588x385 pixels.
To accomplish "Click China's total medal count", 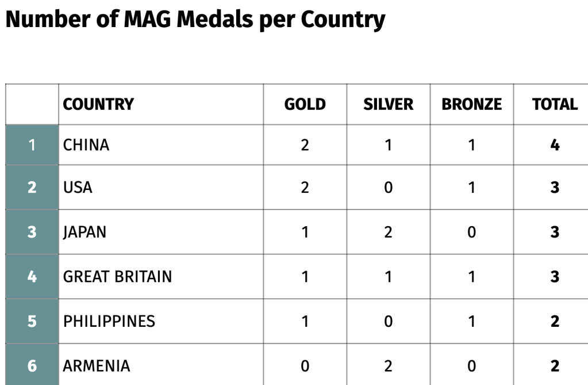I will tap(555, 144).
